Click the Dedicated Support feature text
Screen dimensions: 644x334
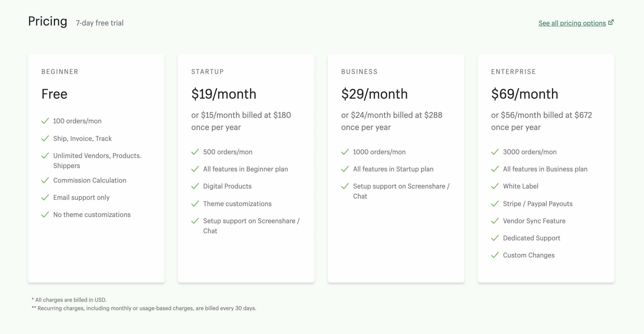tap(532, 238)
